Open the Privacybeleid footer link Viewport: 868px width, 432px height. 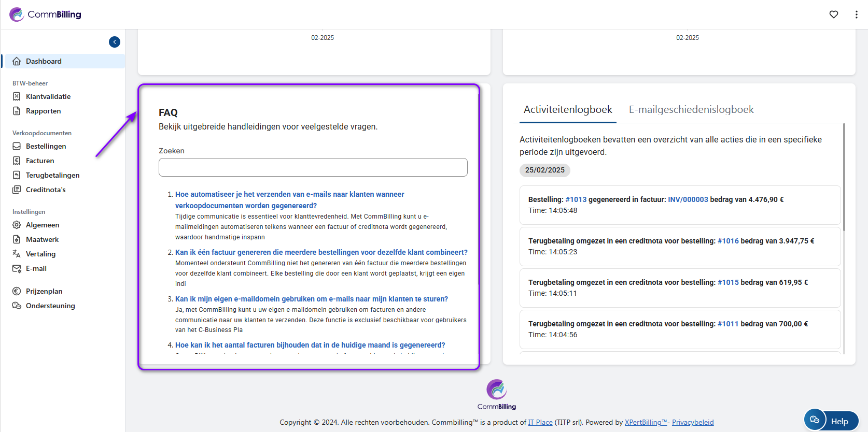click(693, 422)
